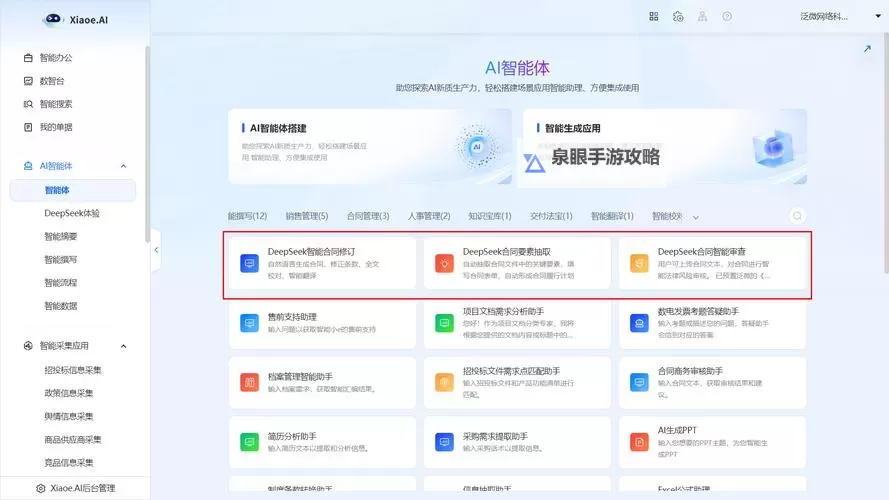Switch to 人事管理(2) category tab
The height and width of the screenshot is (500, 889).
click(429, 216)
